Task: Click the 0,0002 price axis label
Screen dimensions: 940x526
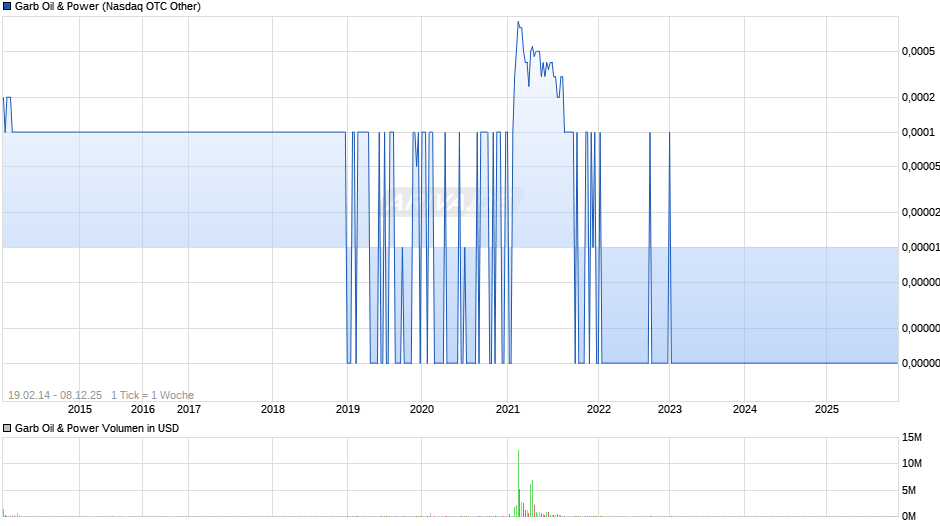Action: pos(918,97)
